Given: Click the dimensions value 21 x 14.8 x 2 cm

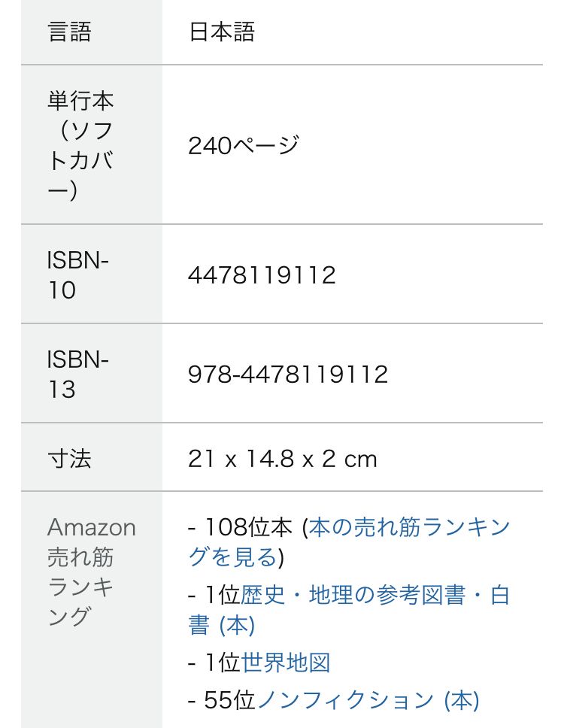Looking at the screenshot, I should pyautogui.click(x=282, y=460).
